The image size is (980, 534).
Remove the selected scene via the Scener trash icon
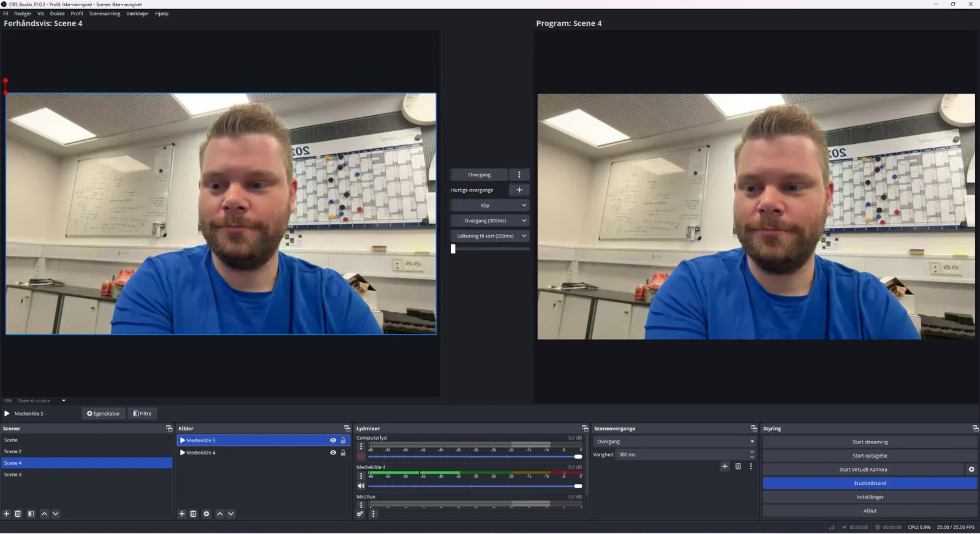18,514
